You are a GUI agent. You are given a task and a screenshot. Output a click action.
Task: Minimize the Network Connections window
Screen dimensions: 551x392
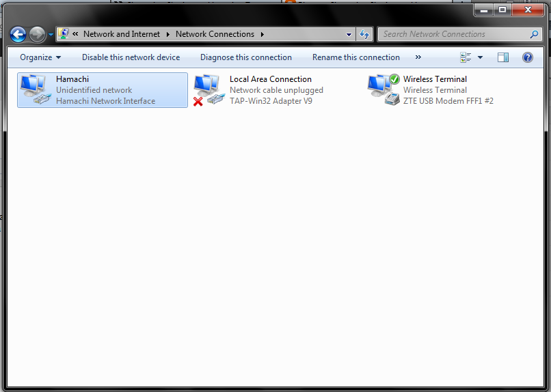pyautogui.click(x=484, y=10)
